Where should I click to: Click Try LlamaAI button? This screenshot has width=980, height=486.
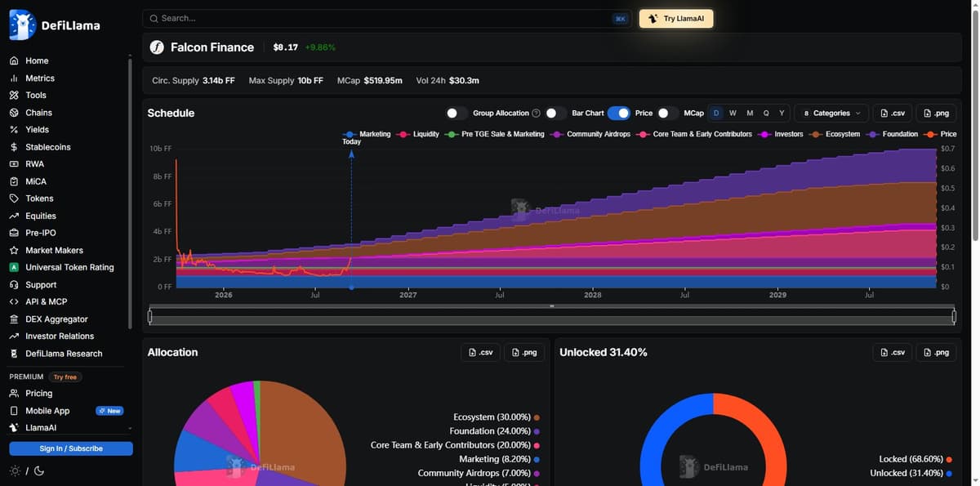coord(676,19)
